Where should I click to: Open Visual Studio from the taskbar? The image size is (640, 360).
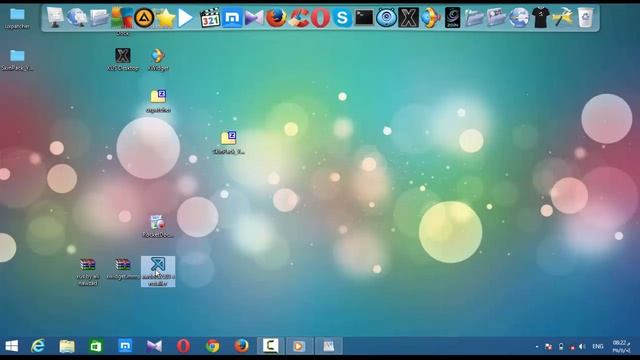[x=154, y=346]
